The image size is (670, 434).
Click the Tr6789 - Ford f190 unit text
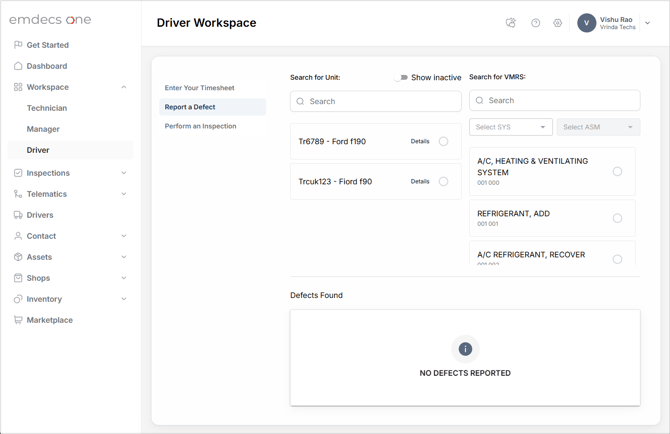[332, 141]
